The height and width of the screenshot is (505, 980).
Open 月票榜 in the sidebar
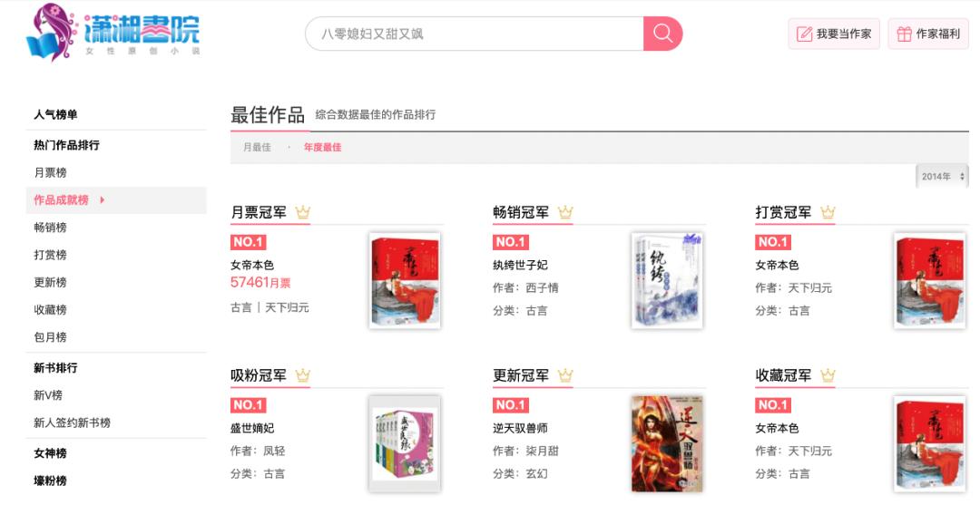point(50,172)
